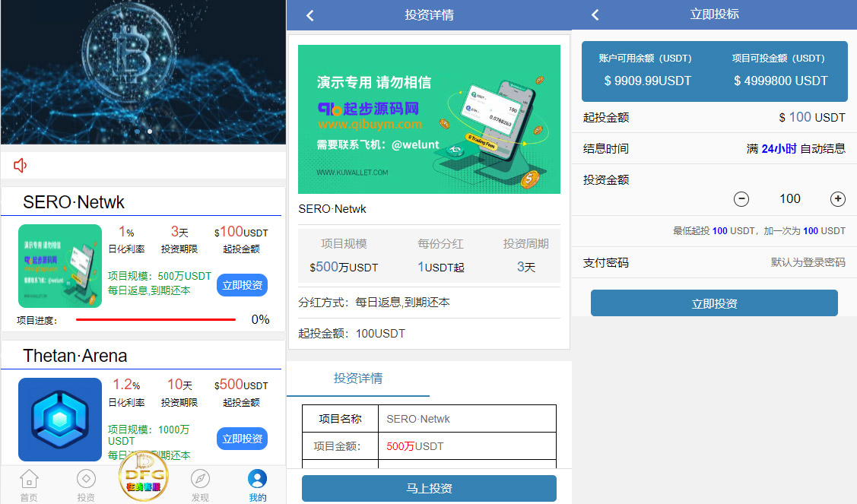Open the SERO·Netwk project thumbnail
This screenshot has height=504, width=857.
click(60, 266)
